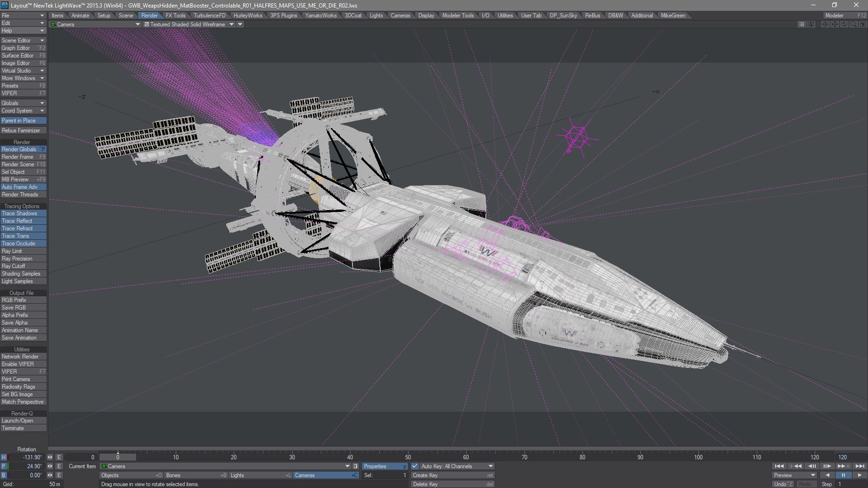This screenshot has height=488, width=868.
Task: Open the Current Item Camera dropdown
Action: (x=347, y=466)
